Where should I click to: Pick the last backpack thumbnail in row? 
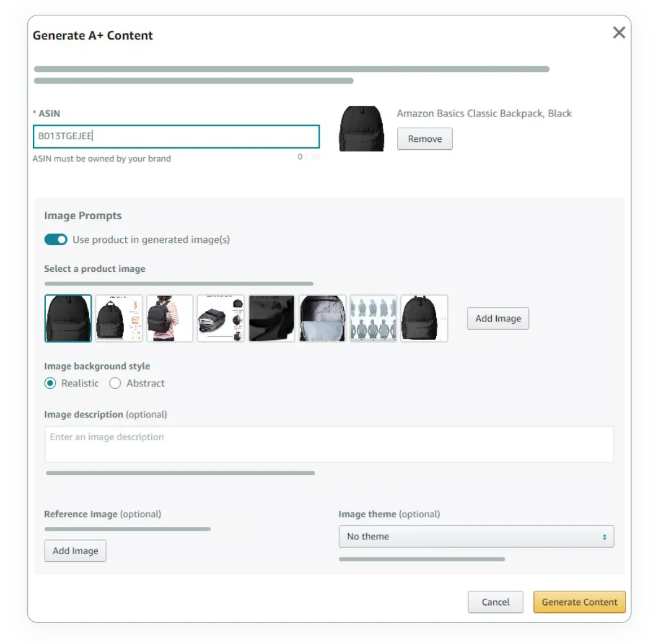click(x=424, y=318)
